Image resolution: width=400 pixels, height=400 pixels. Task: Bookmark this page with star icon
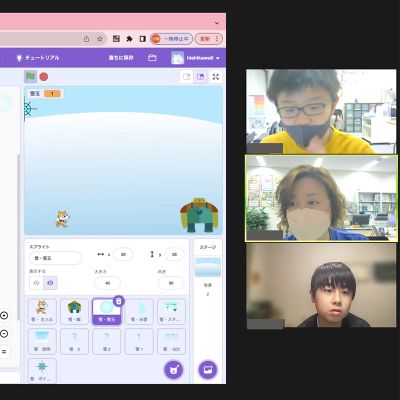[100, 39]
